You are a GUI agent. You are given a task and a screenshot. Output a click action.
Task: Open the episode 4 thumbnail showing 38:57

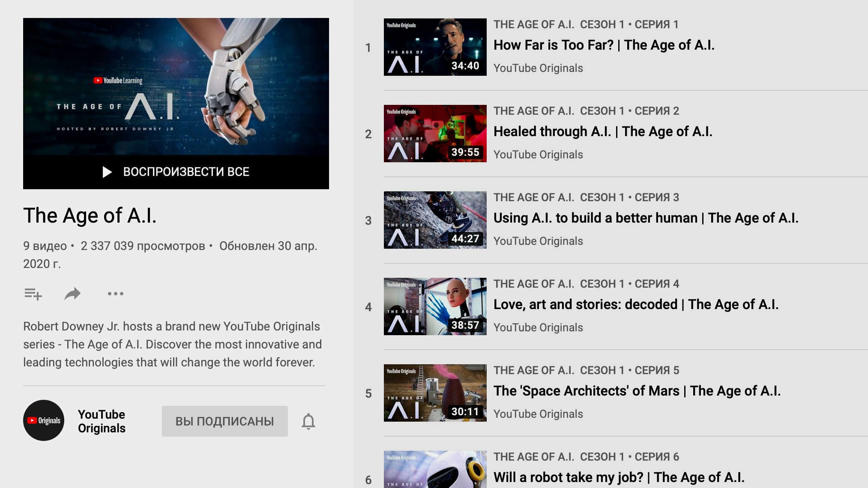coord(435,306)
